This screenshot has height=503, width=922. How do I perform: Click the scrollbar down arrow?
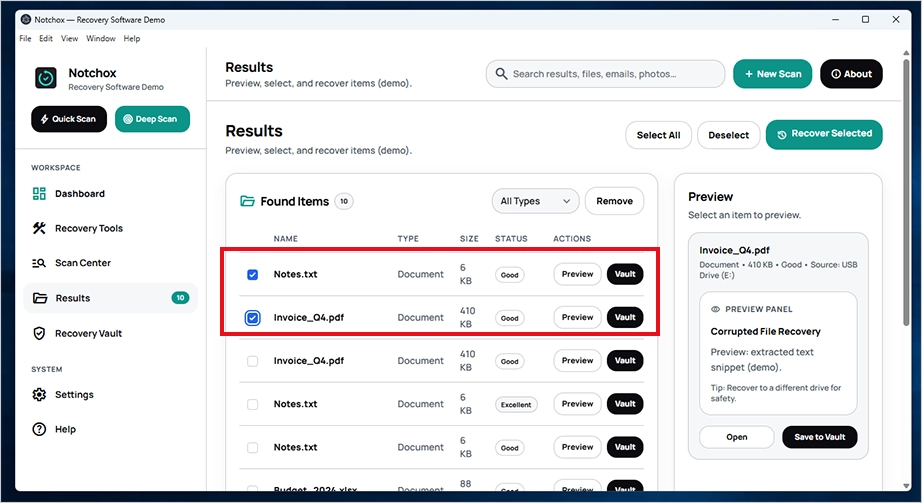coord(906,486)
